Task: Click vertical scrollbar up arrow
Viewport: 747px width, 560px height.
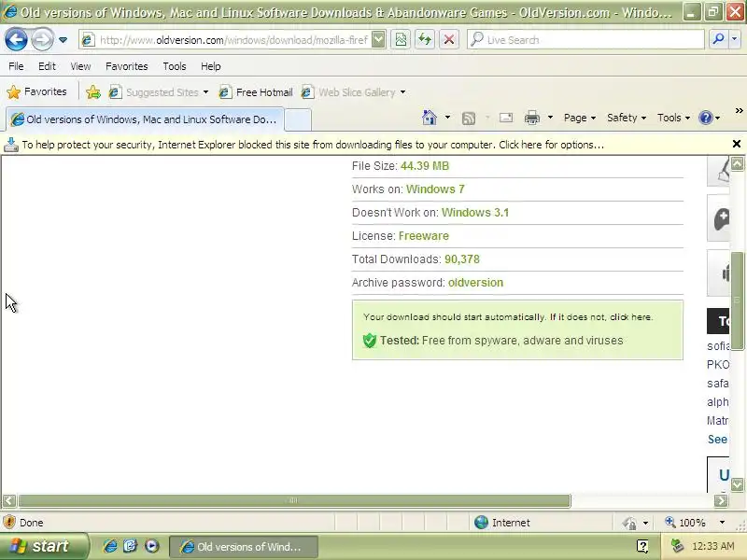Action: 737,164
